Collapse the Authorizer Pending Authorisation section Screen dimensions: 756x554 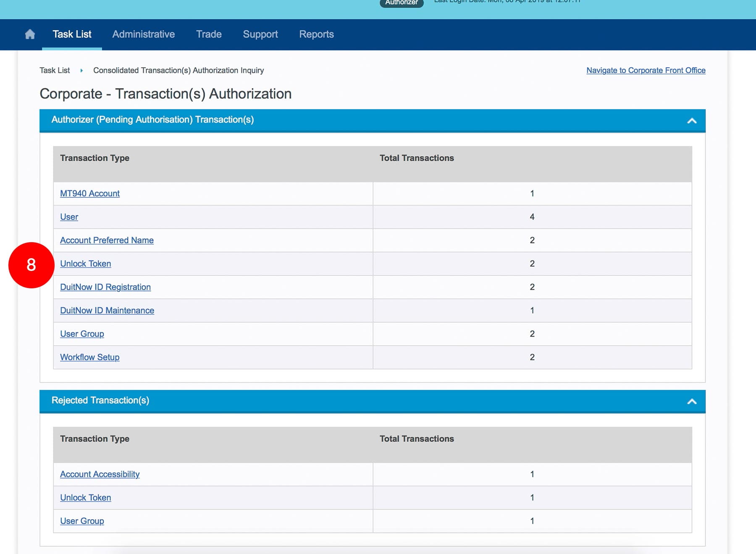click(691, 121)
